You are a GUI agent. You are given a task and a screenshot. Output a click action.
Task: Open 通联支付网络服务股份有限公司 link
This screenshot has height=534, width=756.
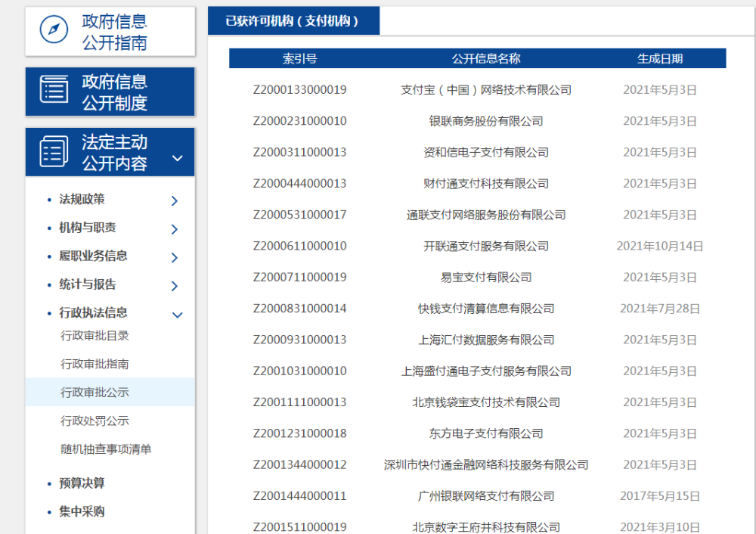pos(486,215)
